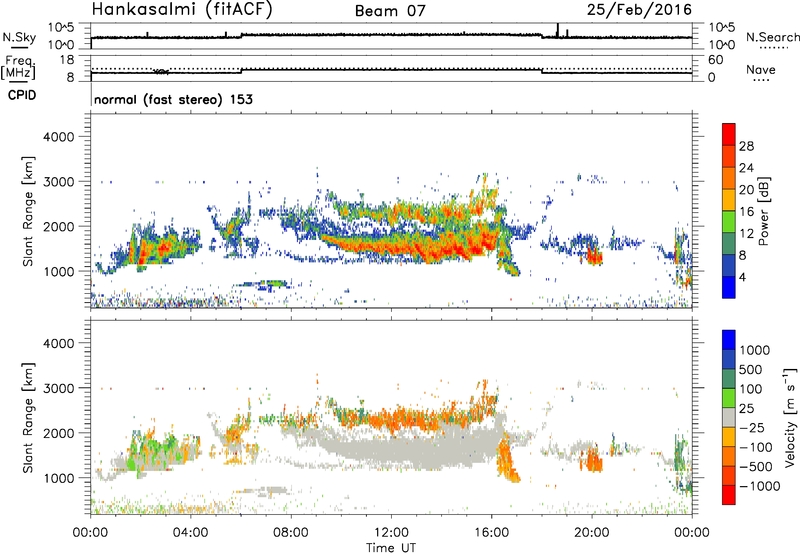The height and width of the screenshot is (554, 800).
Task: Click the "N.Search" legend label
Action: coord(772,37)
